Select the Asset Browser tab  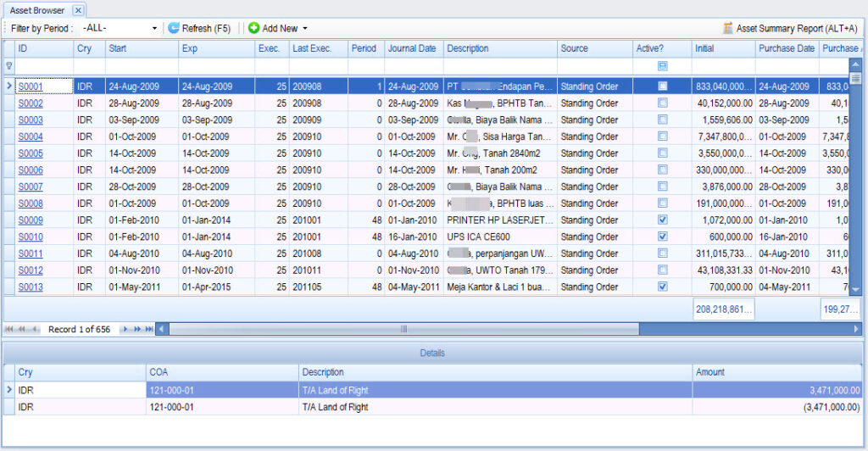tap(36, 10)
